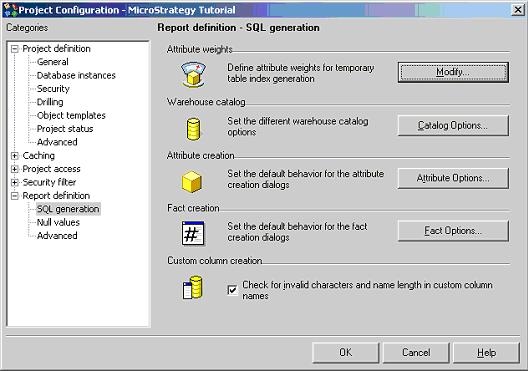Expand the Project access tree node
The height and width of the screenshot is (371, 528).
(14, 169)
